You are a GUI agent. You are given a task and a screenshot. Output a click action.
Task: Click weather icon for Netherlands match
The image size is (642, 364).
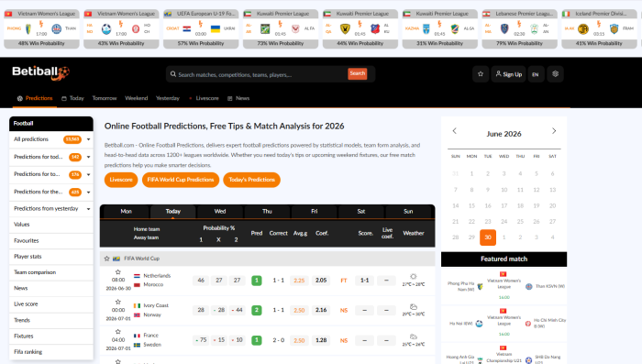[x=413, y=276]
